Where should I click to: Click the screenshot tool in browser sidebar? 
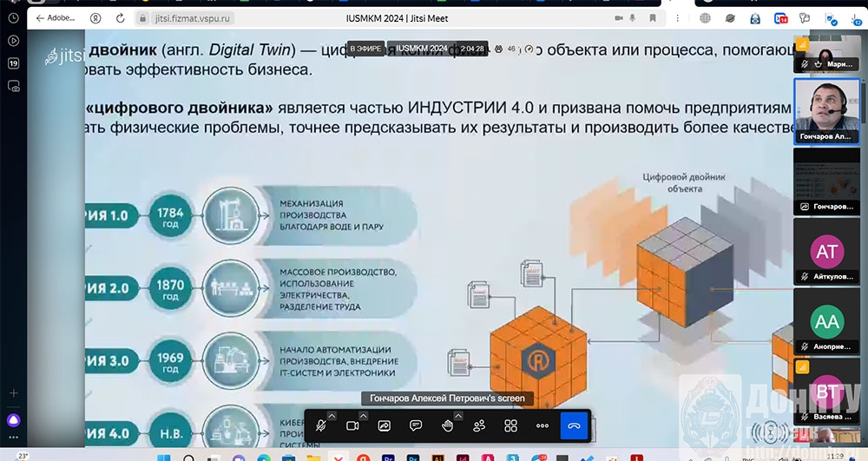coord(13,86)
